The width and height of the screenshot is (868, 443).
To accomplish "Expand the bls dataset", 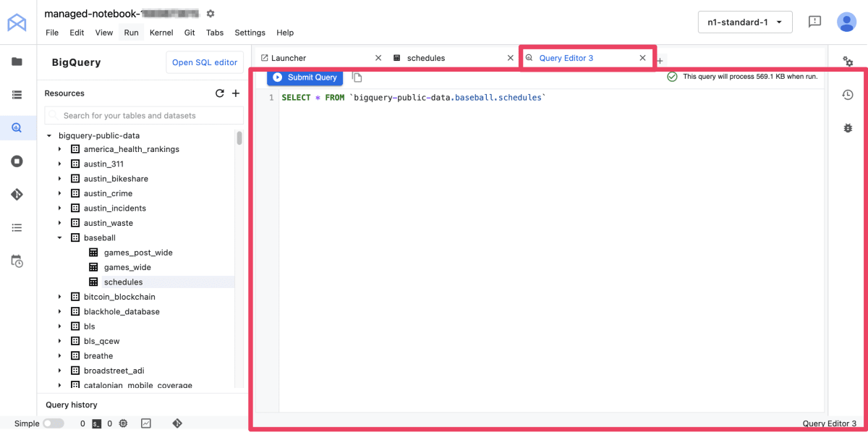I will (x=60, y=326).
